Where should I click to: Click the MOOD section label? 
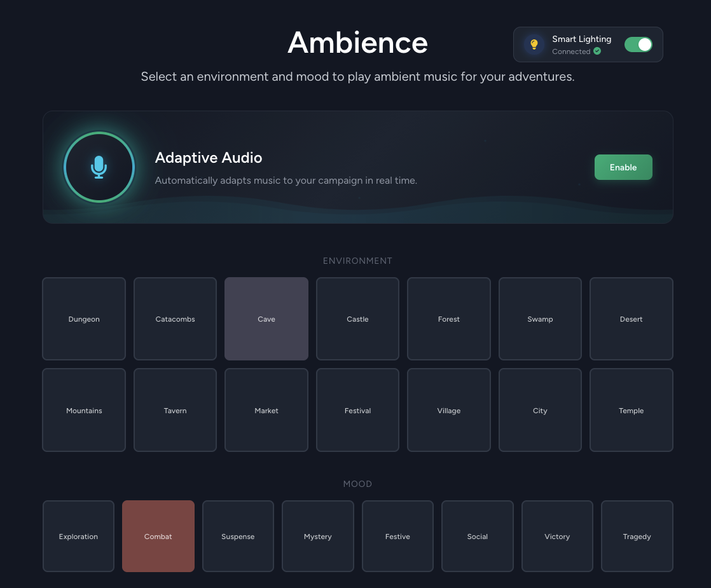(358, 484)
